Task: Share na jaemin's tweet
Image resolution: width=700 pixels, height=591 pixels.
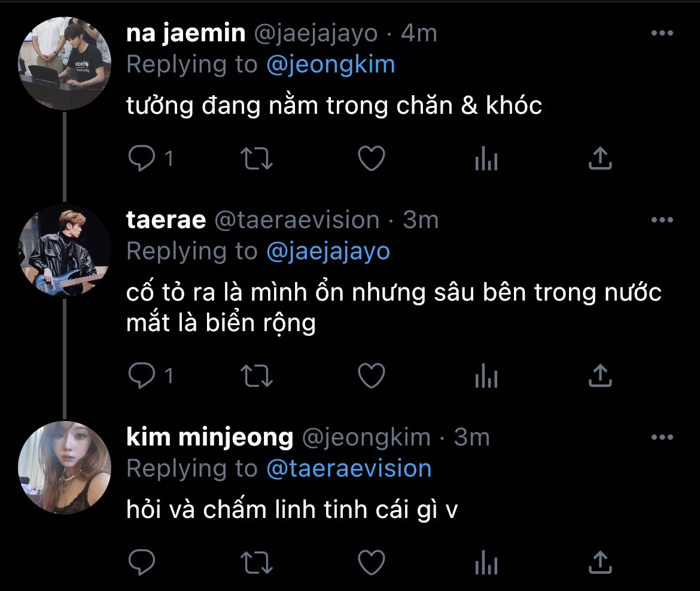Action: pyautogui.click(x=600, y=159)
